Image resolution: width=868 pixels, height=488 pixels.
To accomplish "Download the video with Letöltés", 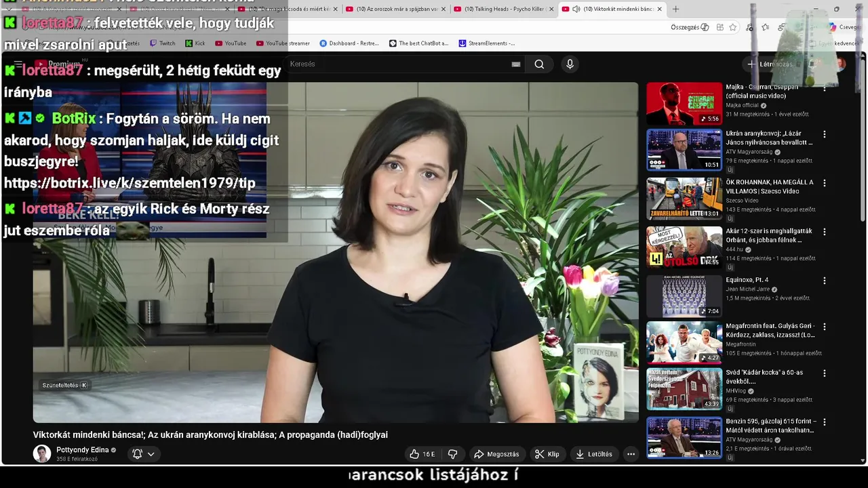I will coord(594,454).
